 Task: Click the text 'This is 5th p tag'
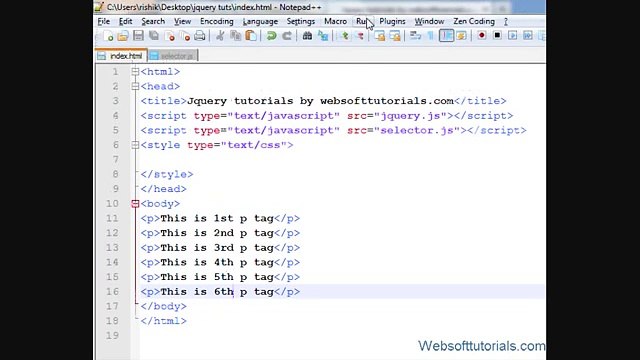pos(217,277)
